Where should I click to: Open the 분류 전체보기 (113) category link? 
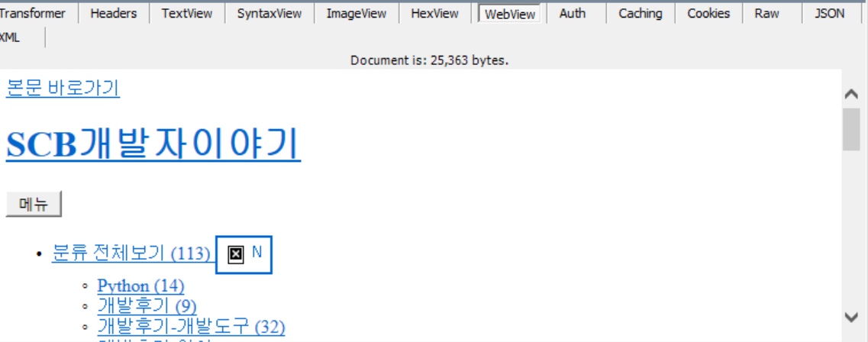pos(131,253)
